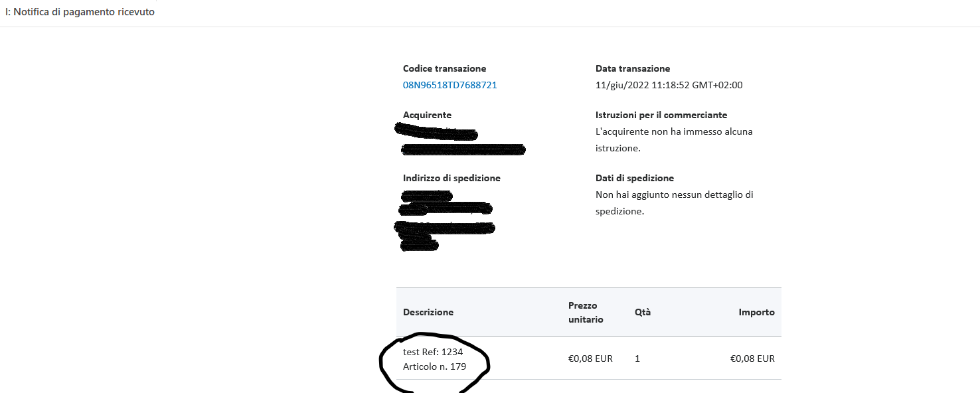This screenshot has height=393, width=980.
Task: Click the 'Indirizzo di spedizione' heading
Action: tap(451, 178)
